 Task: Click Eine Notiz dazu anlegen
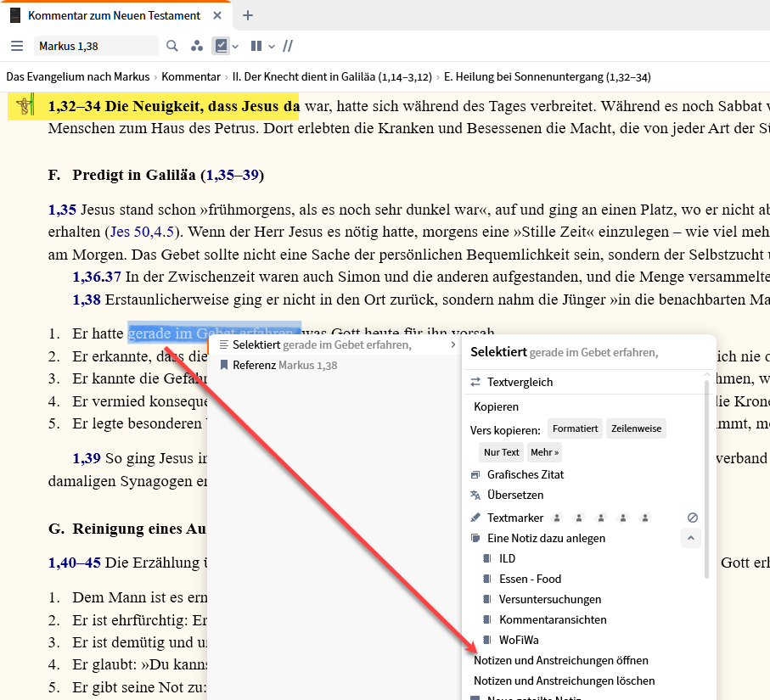(546, 539)
